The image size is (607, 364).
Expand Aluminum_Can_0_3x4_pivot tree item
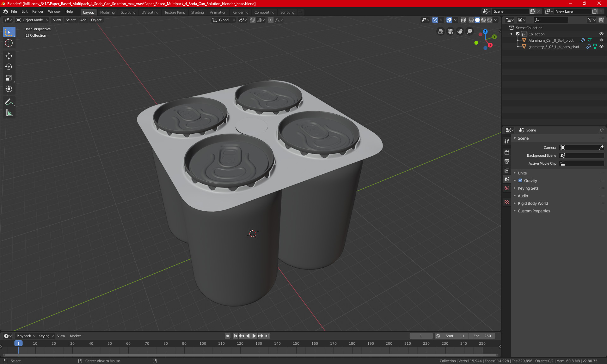[x=518, y=40]
